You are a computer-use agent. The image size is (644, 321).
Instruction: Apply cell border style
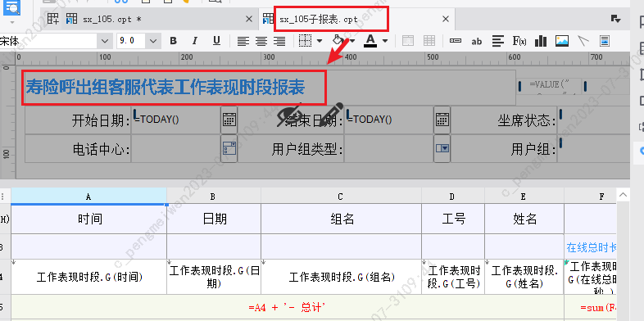(305, 41)
